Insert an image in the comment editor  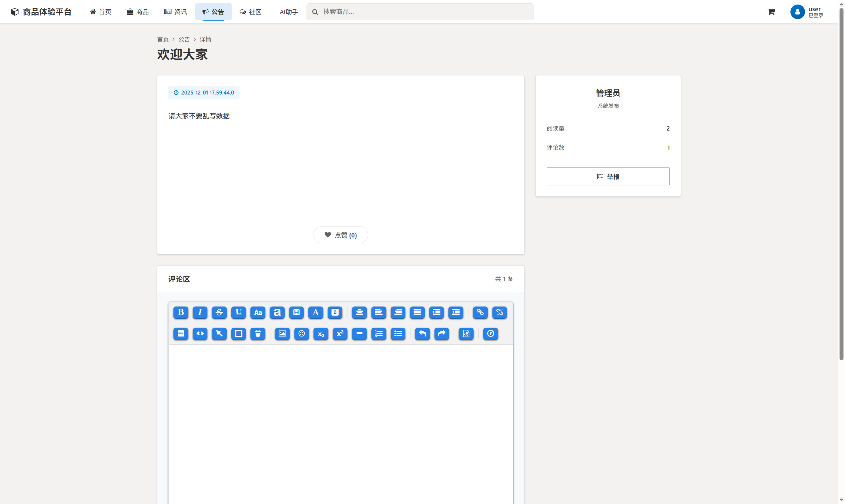pyautogui.click(x=282, y=334)
